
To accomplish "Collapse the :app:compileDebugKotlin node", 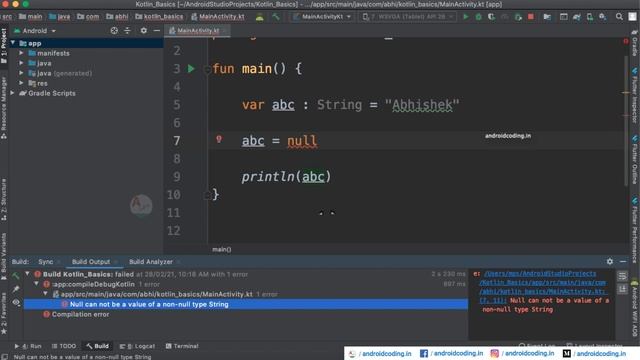I will (x=36, y=284).
